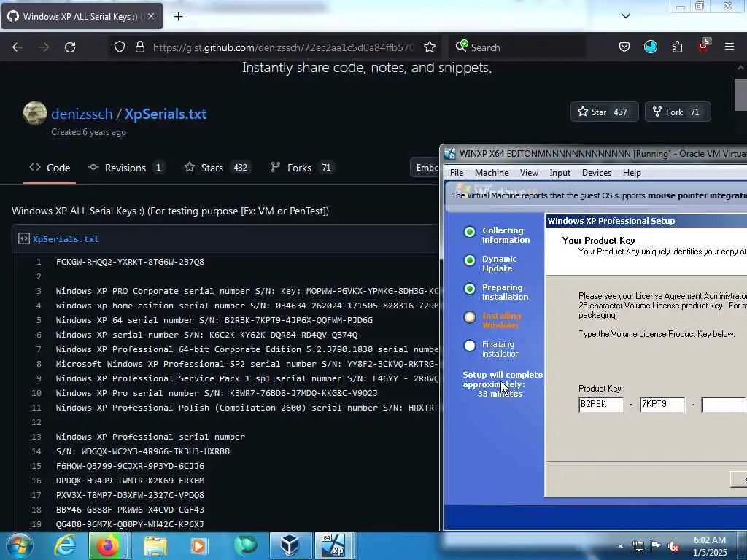Star this gist
Screen dimensions: 747x560
tap(604, 112)
